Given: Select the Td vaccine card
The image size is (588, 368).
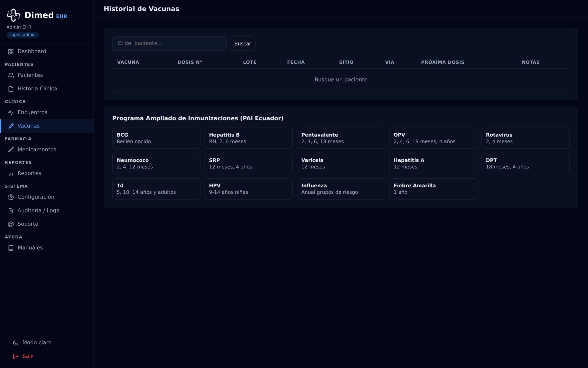Looking at the screenshot, I should pyautogui.click(x=156, y=189).
